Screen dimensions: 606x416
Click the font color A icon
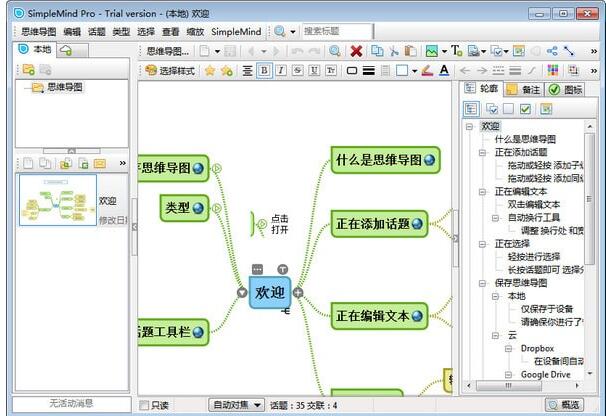point(444,70)
